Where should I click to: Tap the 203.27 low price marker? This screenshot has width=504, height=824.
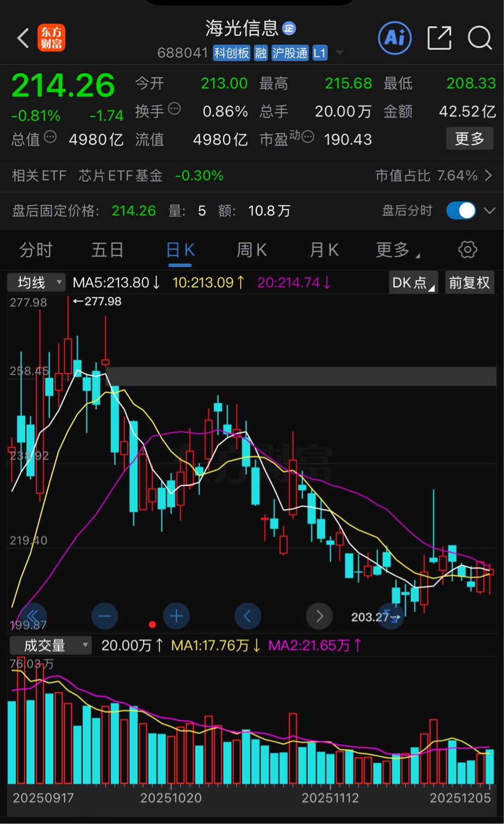coord(376,617)
